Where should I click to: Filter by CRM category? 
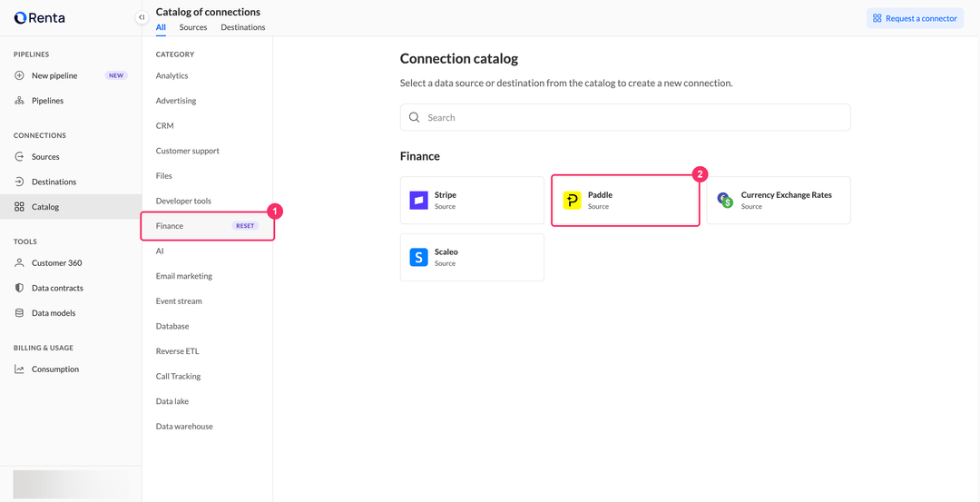tap(165, 125)
